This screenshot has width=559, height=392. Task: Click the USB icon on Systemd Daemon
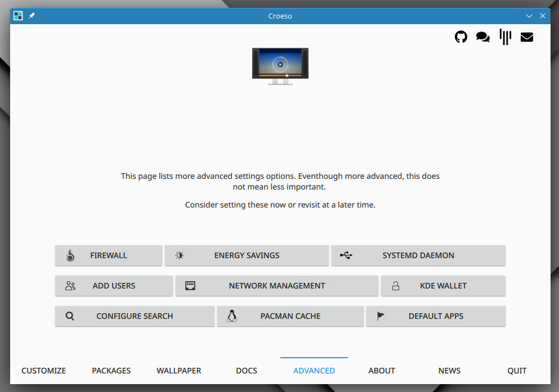(x=346, y=255)
